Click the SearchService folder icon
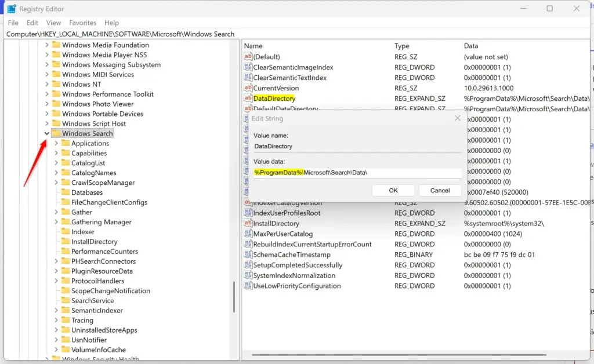 (x=66, y=300)
